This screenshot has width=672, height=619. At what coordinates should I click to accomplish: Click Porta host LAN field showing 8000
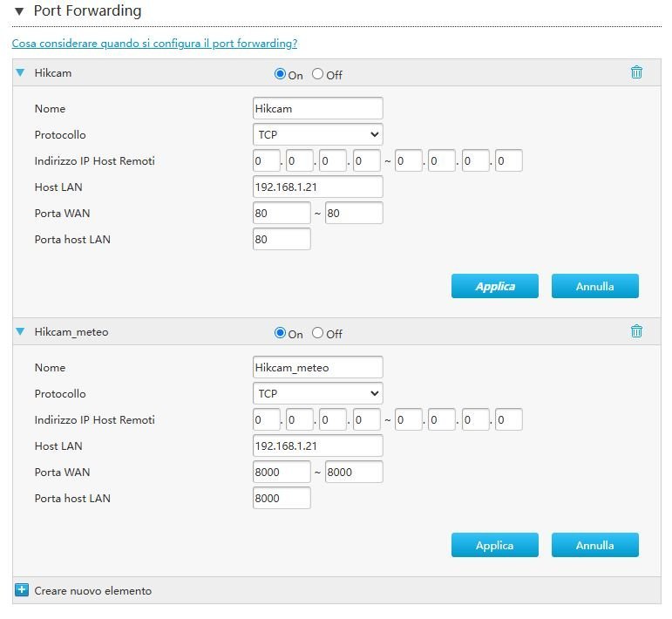coord(281,498)
